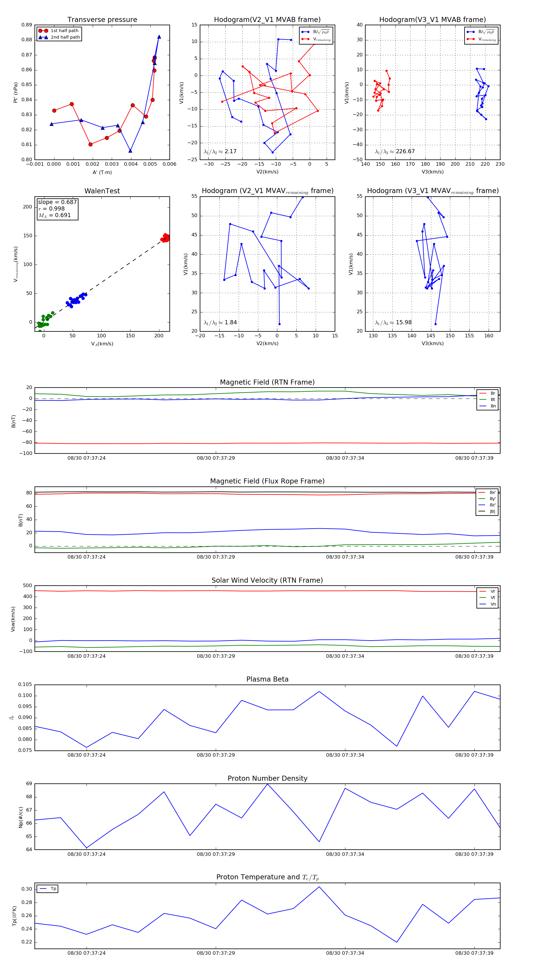535x980 pixels.
Task: Click the V_A(km/s) x-axis label in WalenTest
Action: [102, 344]
